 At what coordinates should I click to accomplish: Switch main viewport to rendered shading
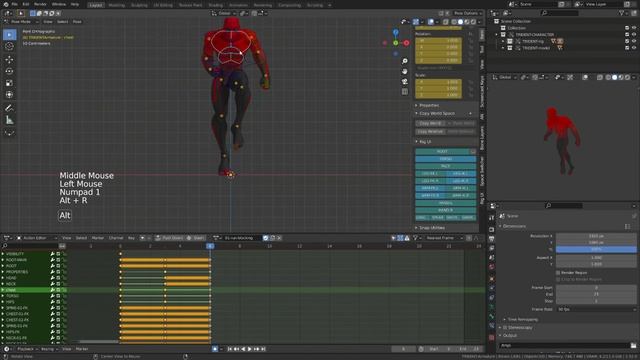click(x=473, y=22)
